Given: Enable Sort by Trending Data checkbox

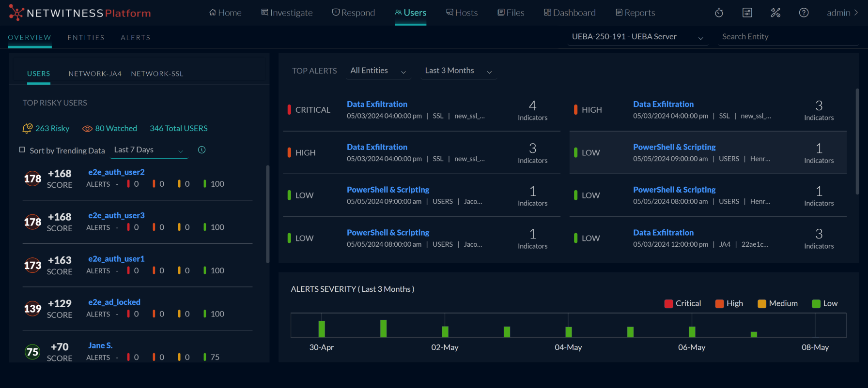Looking at the screenshot, I should pos(22,150).
